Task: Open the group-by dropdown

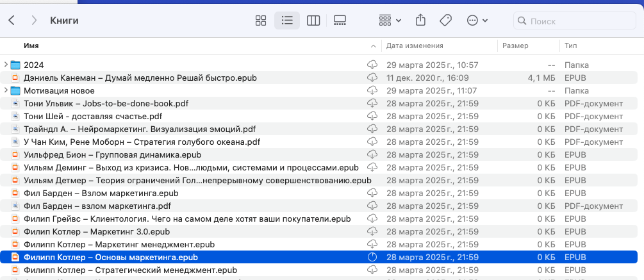Action: [390, 21]
